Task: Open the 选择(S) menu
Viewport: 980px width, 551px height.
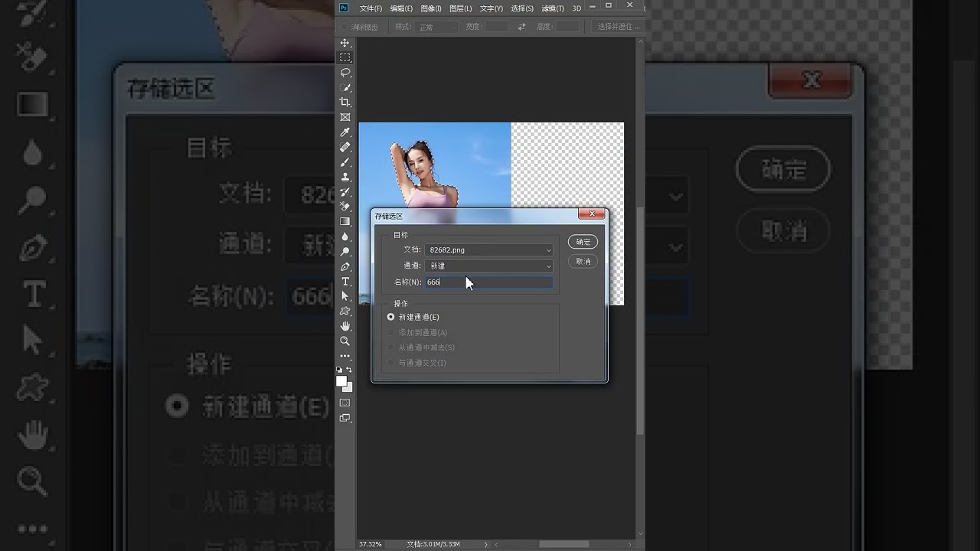Action: 522,8
